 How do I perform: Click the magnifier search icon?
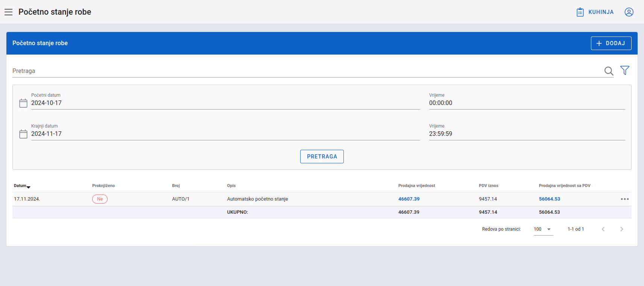point(609,71)
